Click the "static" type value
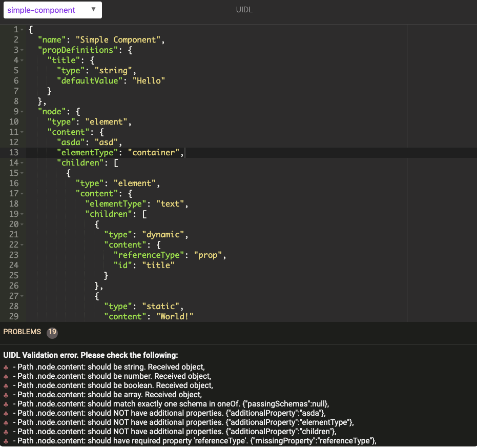The height and width of the screenshot is (448, 477). 161,306
